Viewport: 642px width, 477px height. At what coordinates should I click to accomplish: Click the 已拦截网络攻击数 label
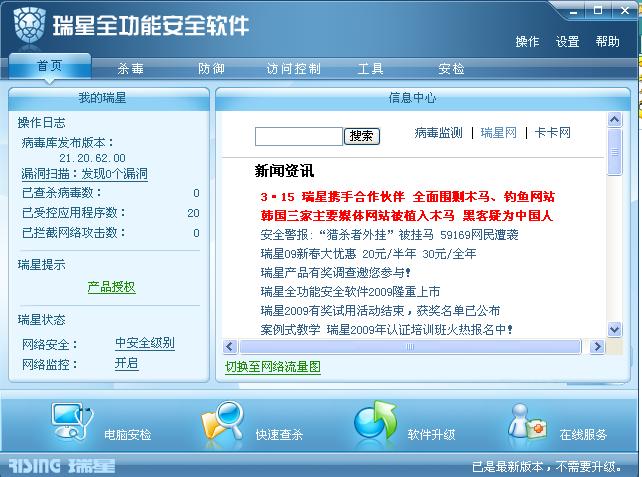[x=74, y=233]
